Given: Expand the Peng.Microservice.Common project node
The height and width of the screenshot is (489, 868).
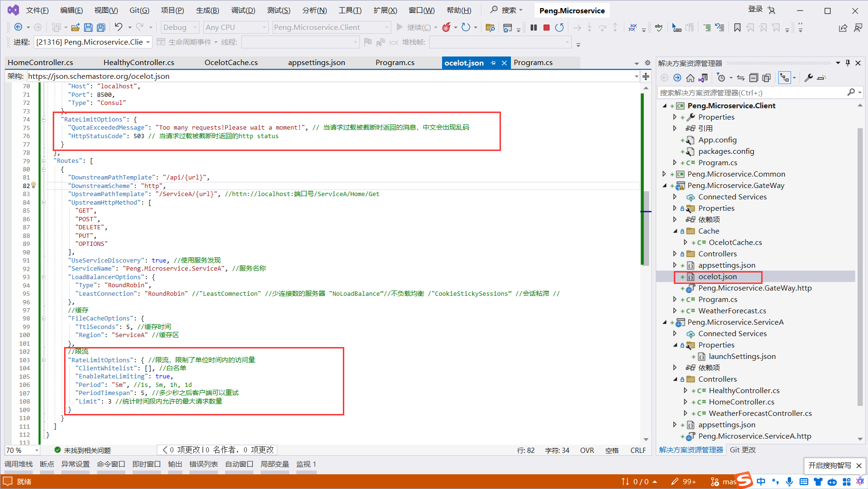Looking at the screenshot, I should point(665,174).
